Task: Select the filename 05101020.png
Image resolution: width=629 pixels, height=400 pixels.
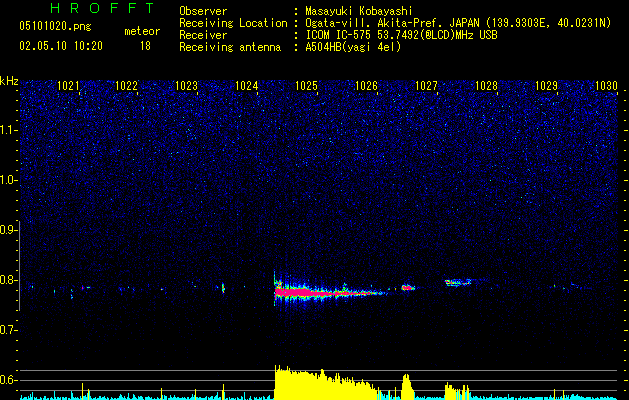Action: tap(55, 27)
